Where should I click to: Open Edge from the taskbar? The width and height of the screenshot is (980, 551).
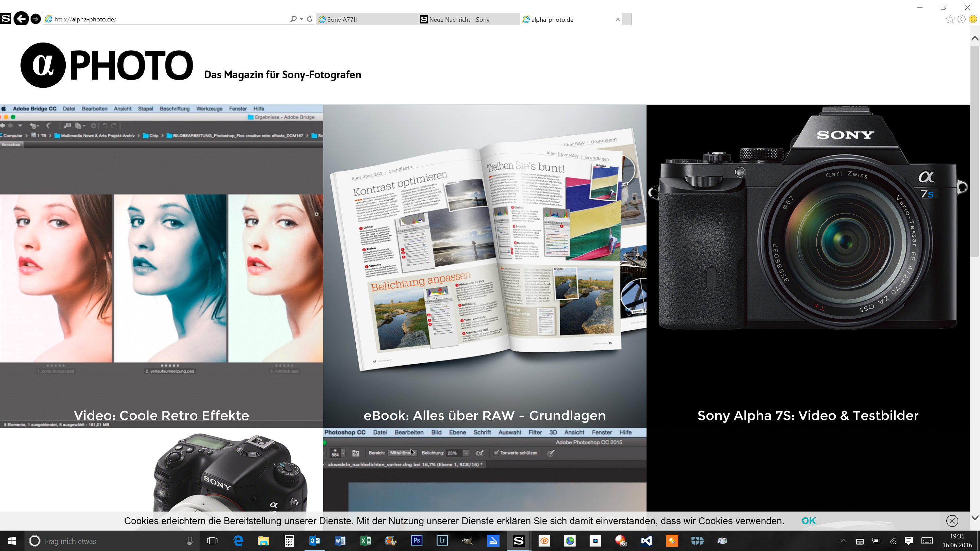(238, 541)
